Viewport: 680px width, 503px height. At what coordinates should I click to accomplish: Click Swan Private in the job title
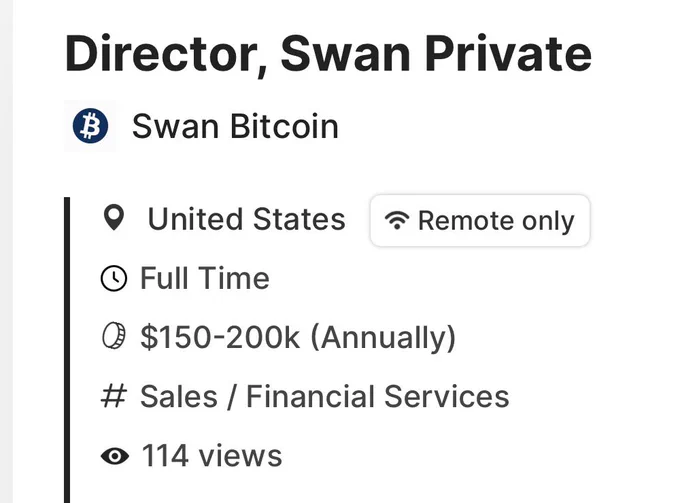436,55
